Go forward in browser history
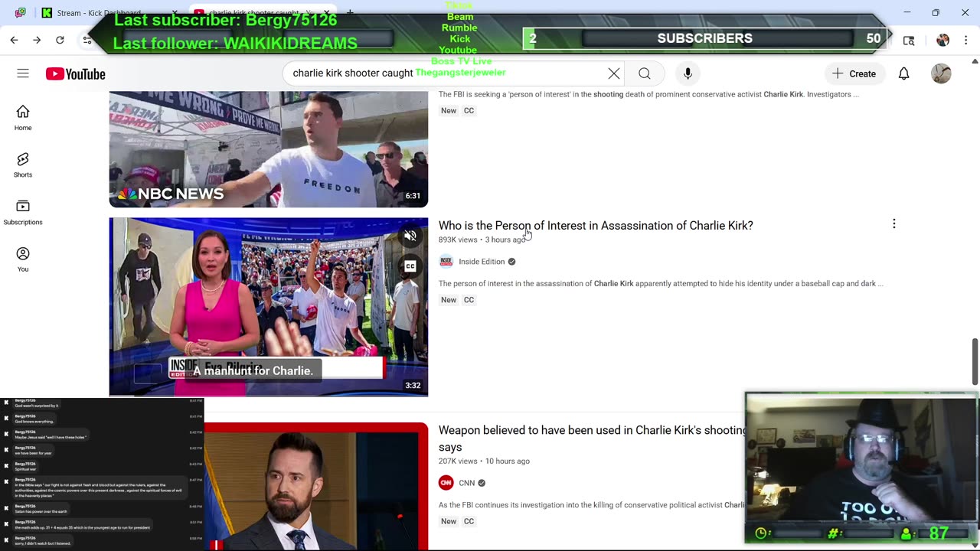This screenshot has width=980, height=551. [x=37, y=40]
